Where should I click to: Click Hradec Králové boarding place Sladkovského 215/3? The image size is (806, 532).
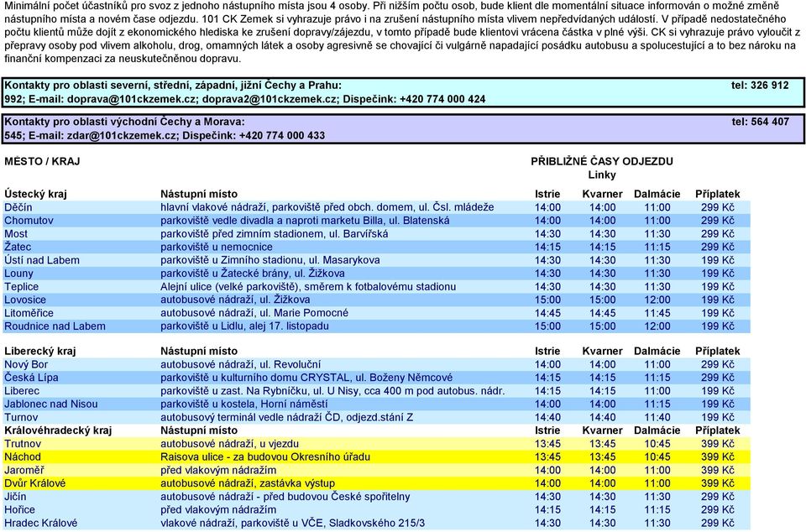tap(292, 524)
